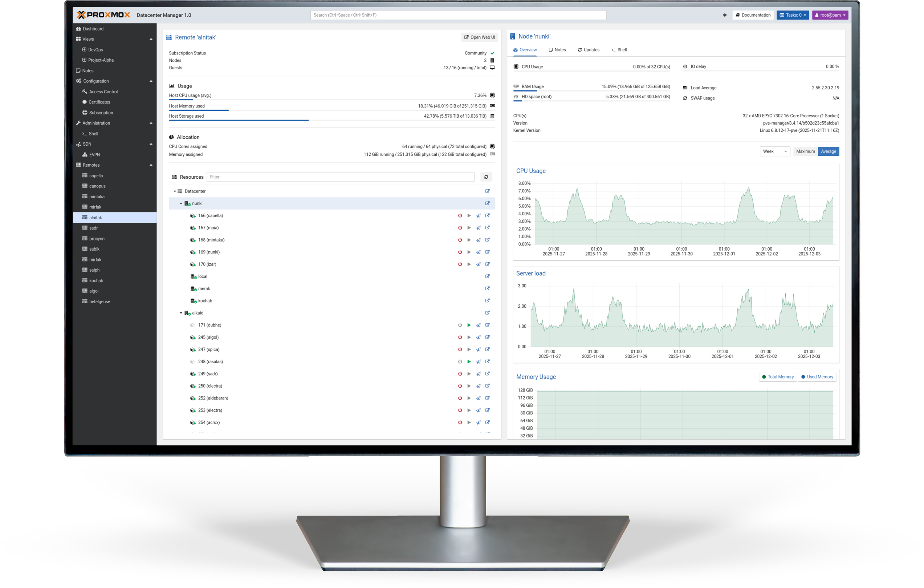Image resolution: width=924 pixels, height=588 pixels.
Task: Toggle Used Memory legend on Memory Usage chart
Action: pos(817,377)
